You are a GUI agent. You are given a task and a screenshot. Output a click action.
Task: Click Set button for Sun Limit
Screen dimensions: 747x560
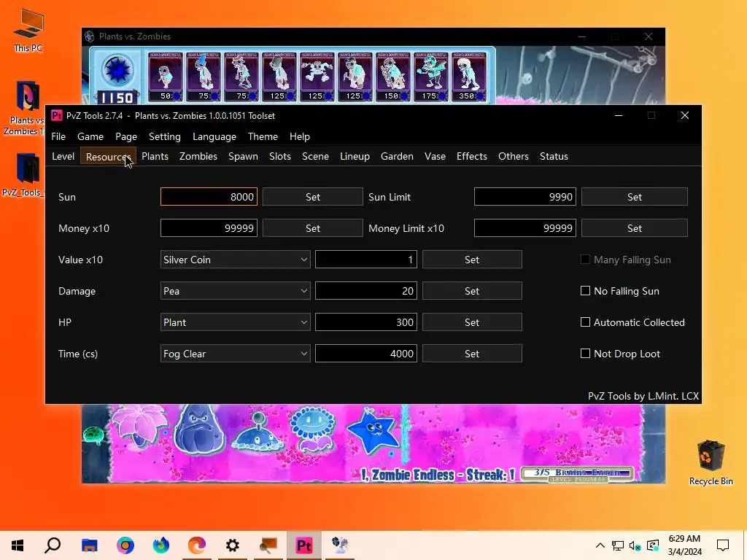pyautogui.click(x=634, y=197)
